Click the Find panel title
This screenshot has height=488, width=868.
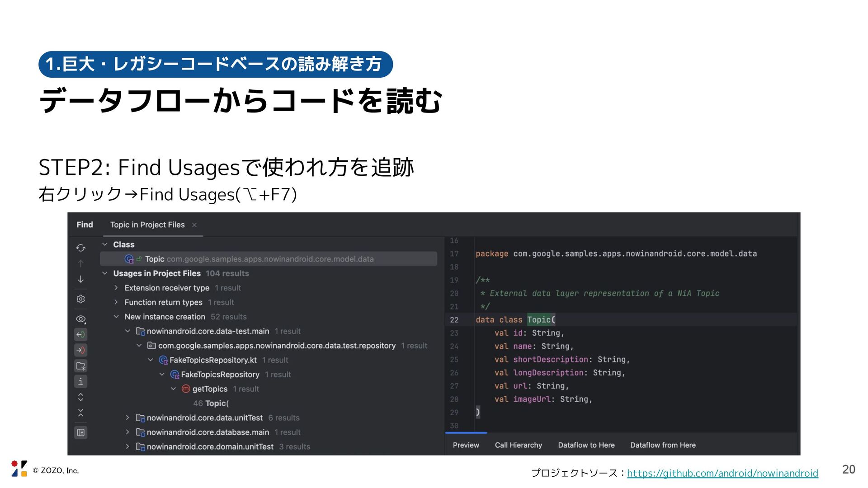[x=85, y=225]
